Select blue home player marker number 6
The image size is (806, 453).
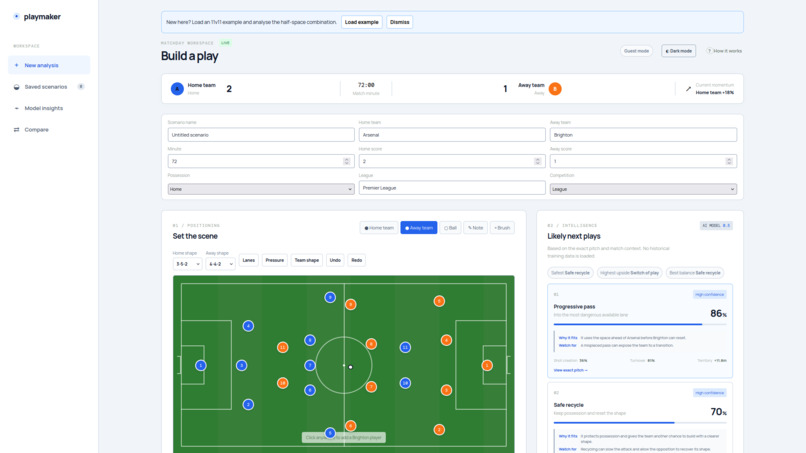309,390
